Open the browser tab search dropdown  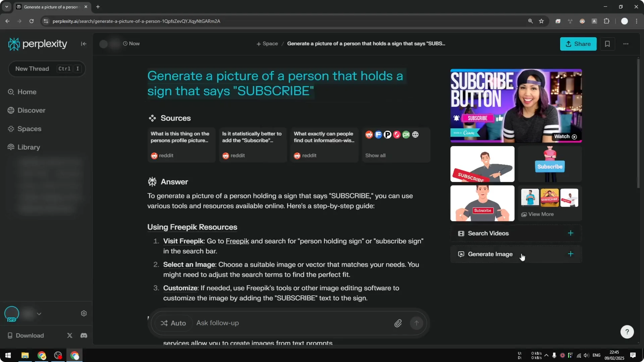point(6,7)
